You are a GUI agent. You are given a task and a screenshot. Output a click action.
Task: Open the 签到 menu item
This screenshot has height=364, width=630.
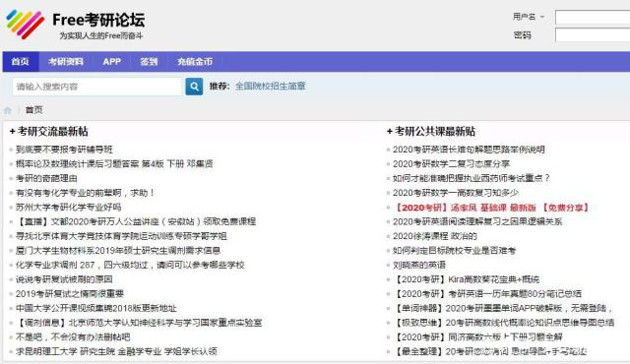coord(149,62)
